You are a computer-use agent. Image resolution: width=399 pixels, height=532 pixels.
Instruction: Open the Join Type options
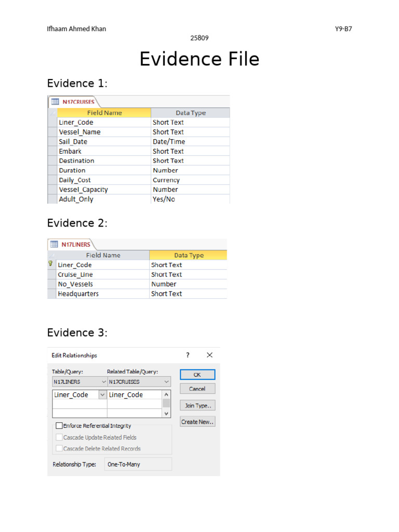tap(197, 405)
